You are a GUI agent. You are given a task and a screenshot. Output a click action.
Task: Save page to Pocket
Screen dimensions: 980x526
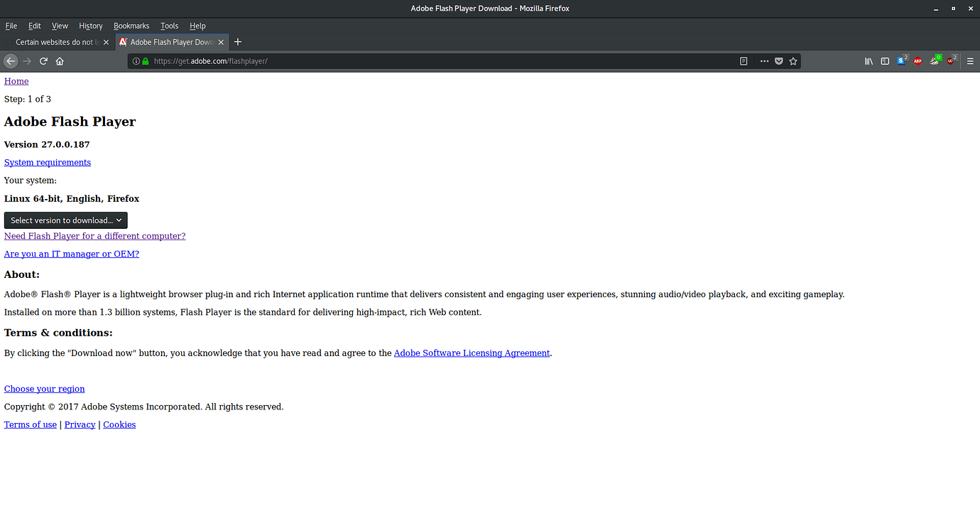[779, 61]
